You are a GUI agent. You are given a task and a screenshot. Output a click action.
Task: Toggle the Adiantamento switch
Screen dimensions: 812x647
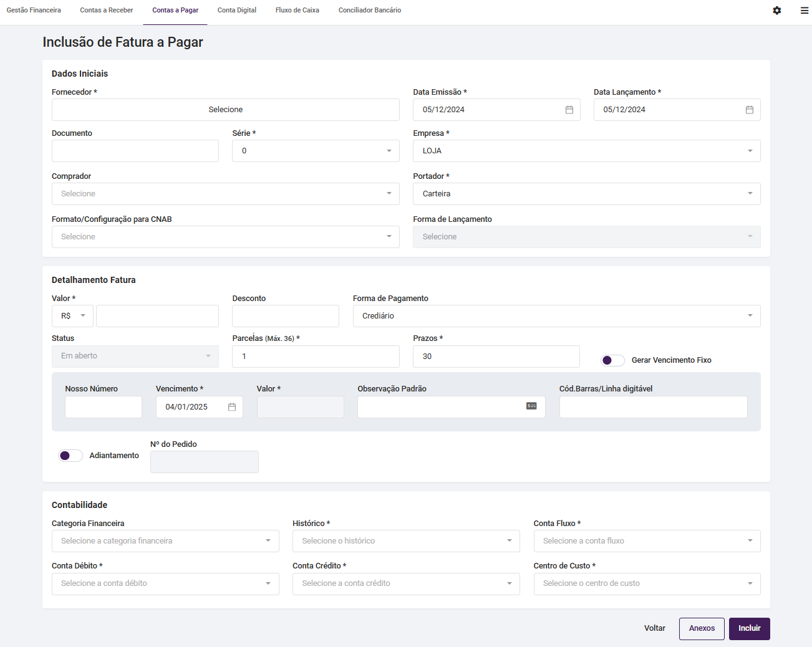[70, 456]
